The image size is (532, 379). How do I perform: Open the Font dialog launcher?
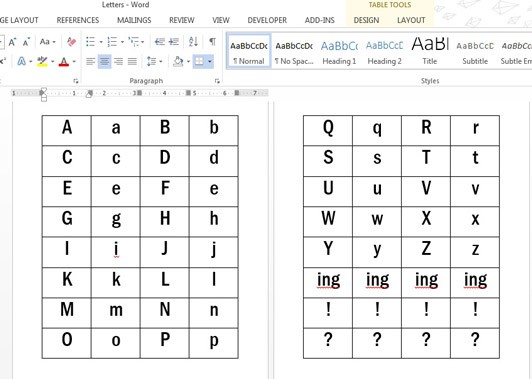[76, 81]
